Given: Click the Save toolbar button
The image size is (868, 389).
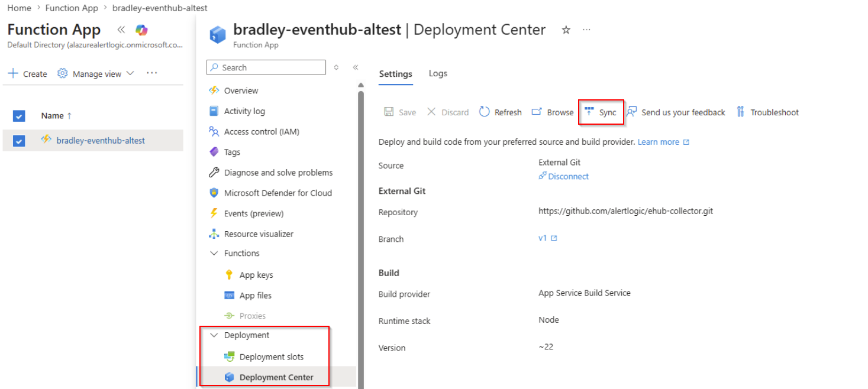Looking at the screenshot, I should (x=400, y=112).
